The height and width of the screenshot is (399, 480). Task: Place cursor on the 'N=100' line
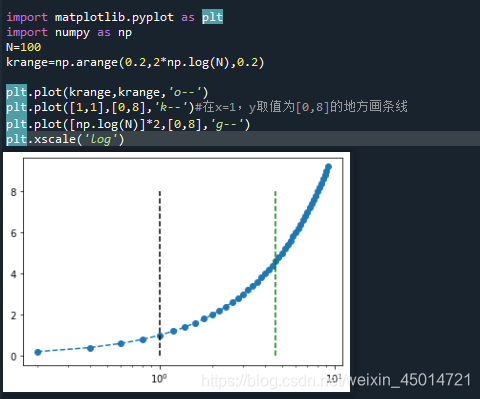(x=24, y=47)
